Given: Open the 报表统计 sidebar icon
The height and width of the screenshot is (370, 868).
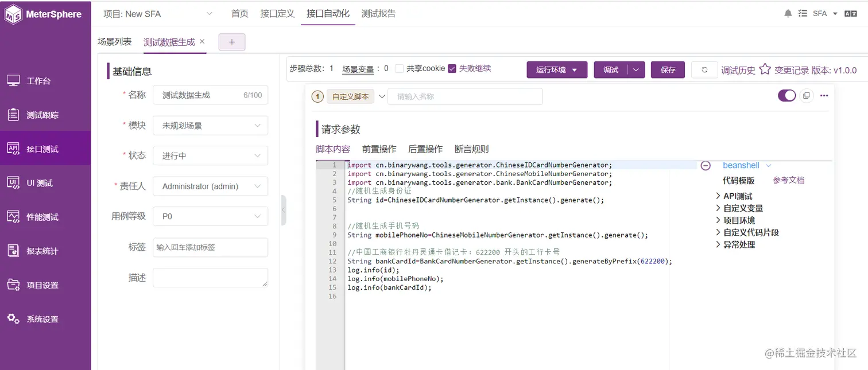Looking at the screenshot, I should [x=13, y=251].
